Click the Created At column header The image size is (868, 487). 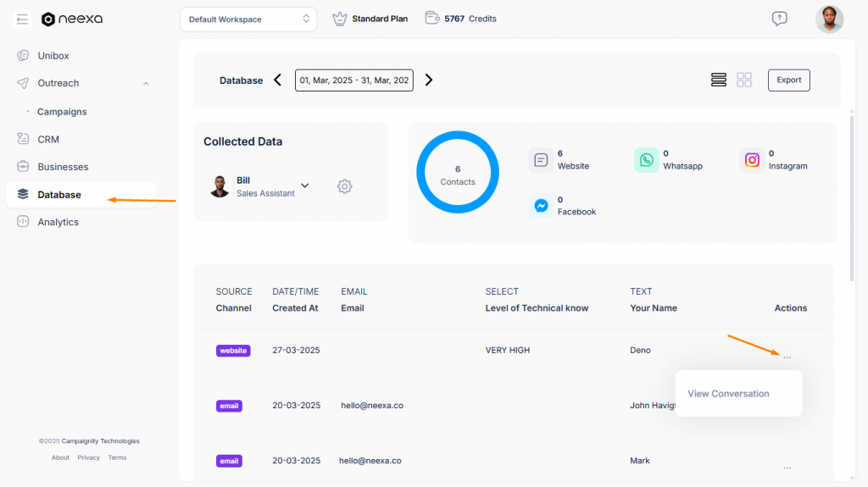click(295, 308)
